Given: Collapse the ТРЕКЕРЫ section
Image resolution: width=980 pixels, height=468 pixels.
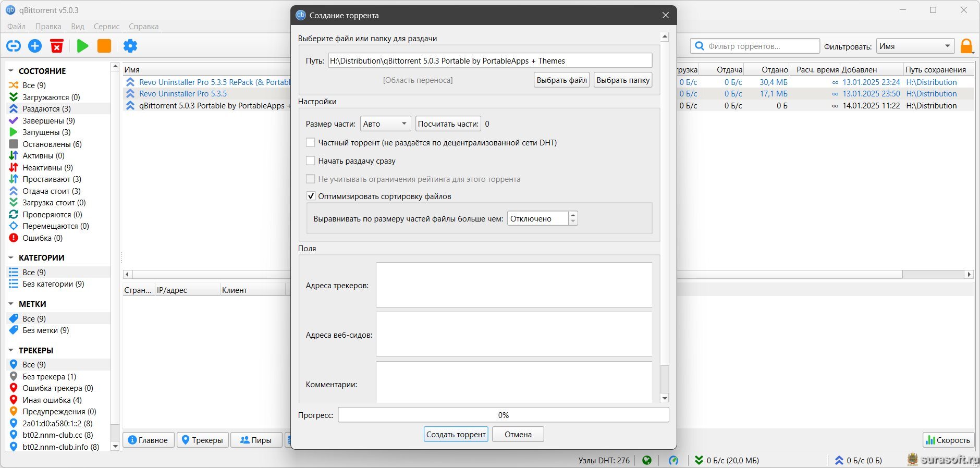Looking at the screenshot, I should tap(11, 350).
